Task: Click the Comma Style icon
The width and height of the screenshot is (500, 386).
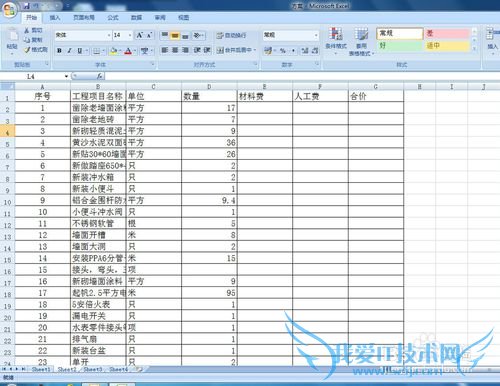Action: point(293,51)
